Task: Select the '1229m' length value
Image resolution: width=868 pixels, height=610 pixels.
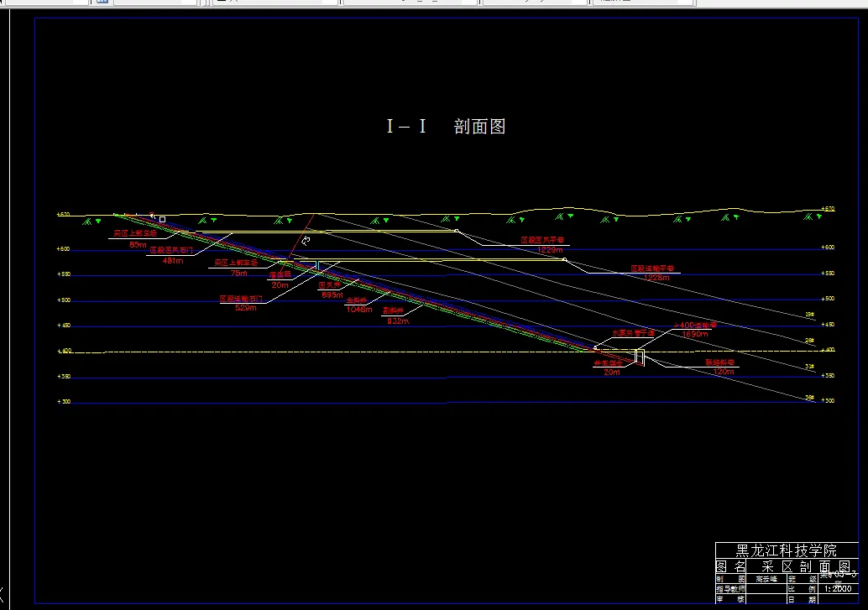Action: pyautogui.click(x=550, y=250)
